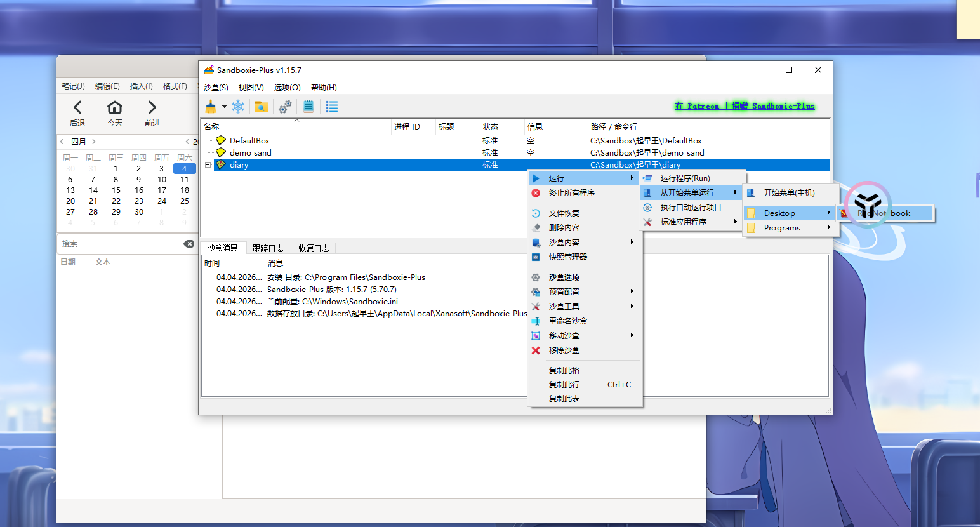Click the 运行程序(Run) icon
Image resolution: width=980 pixels, height=527 pixels.
[647, 178]
